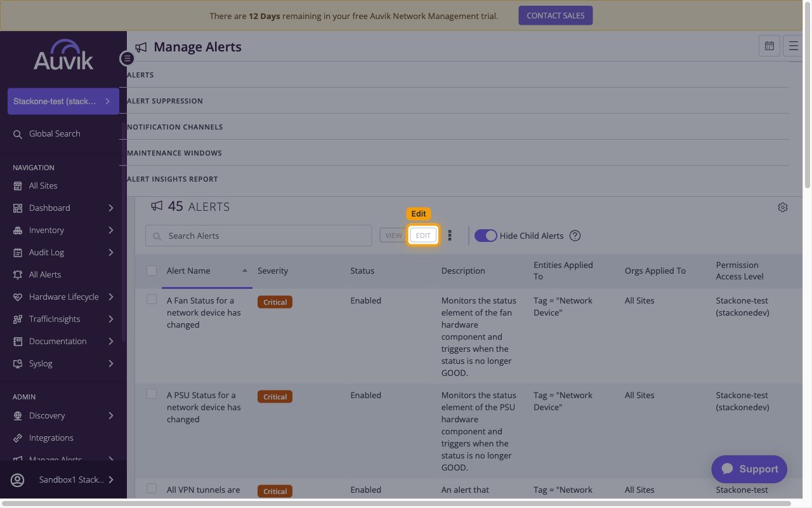Click the Integrations plug icon

(x=18, y=438)
